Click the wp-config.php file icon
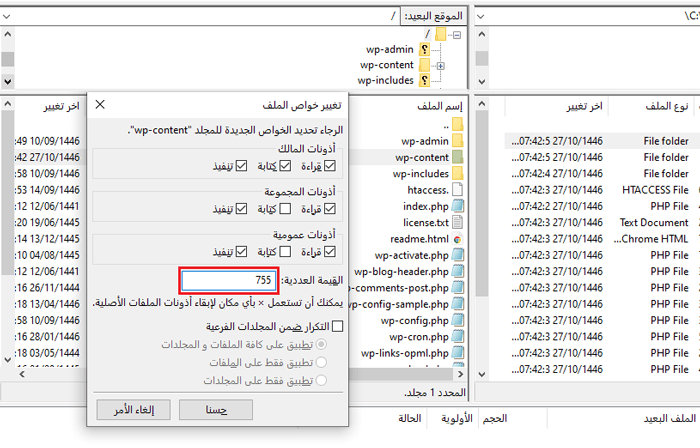 coord(458,320)
